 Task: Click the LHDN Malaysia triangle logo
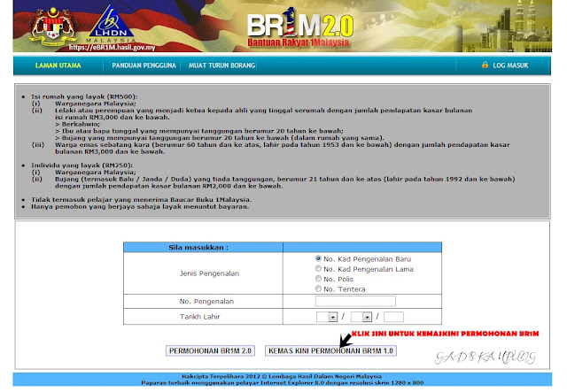coord(111,24)
